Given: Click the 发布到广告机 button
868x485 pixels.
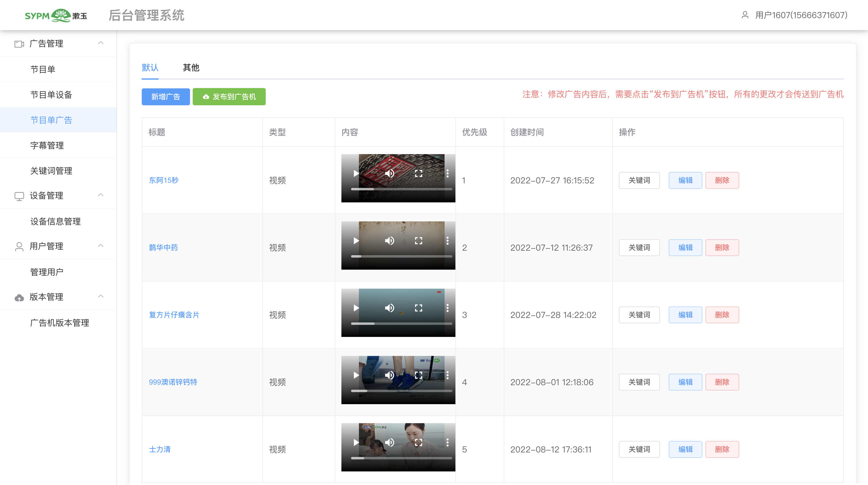Looking at the screenshot, I should point(229,97).
